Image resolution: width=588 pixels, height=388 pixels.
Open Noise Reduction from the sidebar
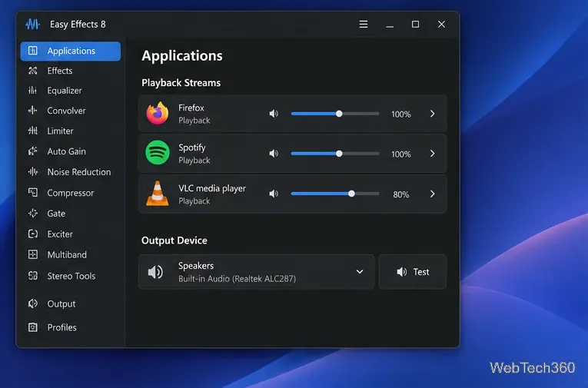pos(71,171)
